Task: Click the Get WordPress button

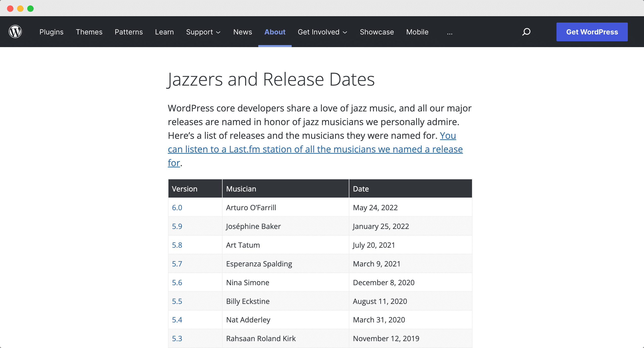Action: (x=592, y=32)
